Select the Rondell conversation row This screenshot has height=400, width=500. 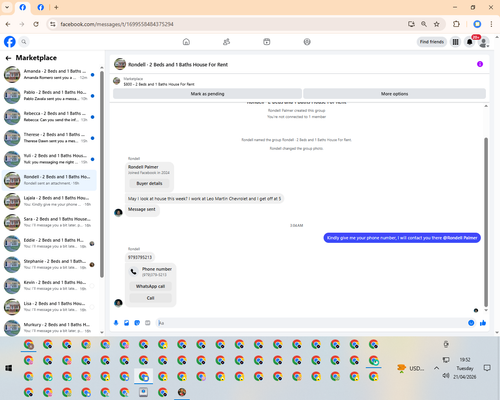click(49, 180)
